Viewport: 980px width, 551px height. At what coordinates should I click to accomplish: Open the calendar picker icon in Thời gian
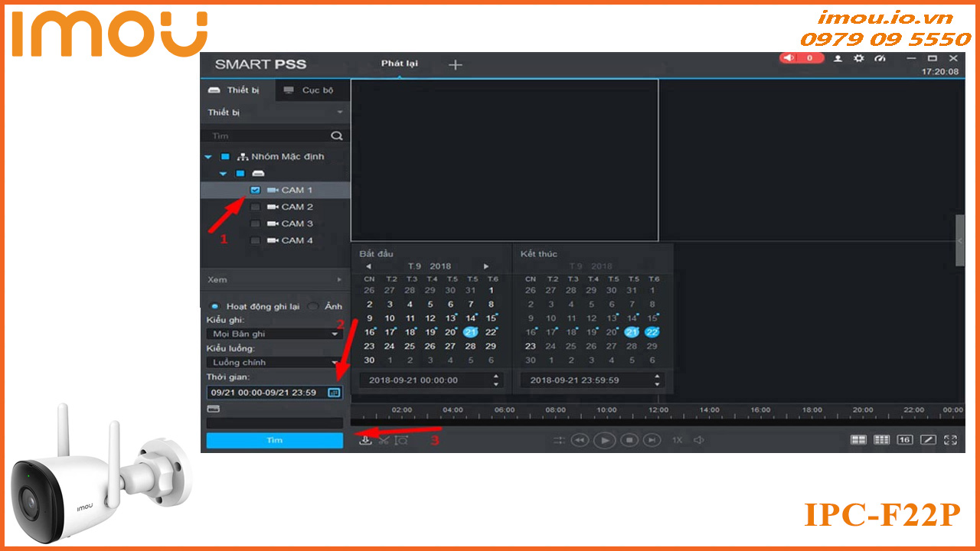tap(333, 393)
